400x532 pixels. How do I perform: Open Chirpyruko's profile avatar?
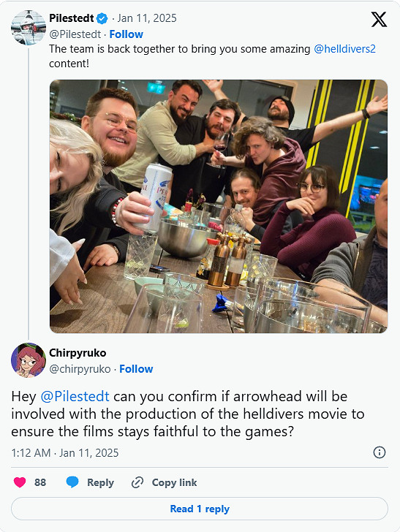point(29,360)
